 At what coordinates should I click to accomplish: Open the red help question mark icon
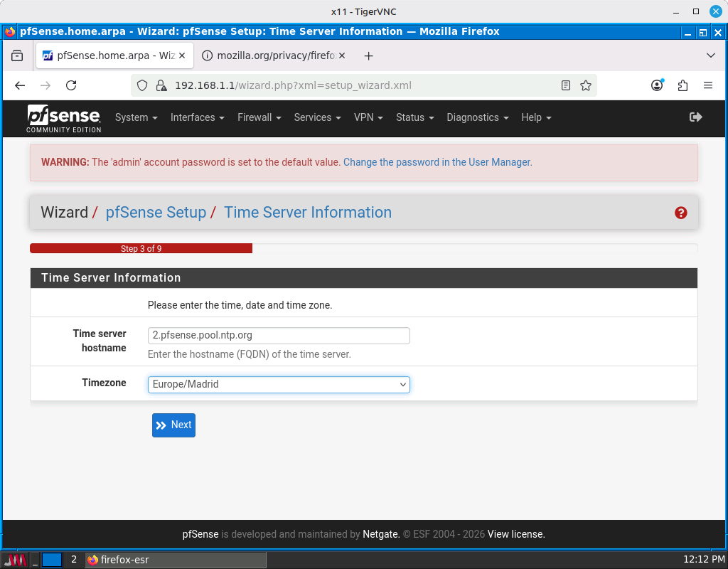(x=680, y=213)
